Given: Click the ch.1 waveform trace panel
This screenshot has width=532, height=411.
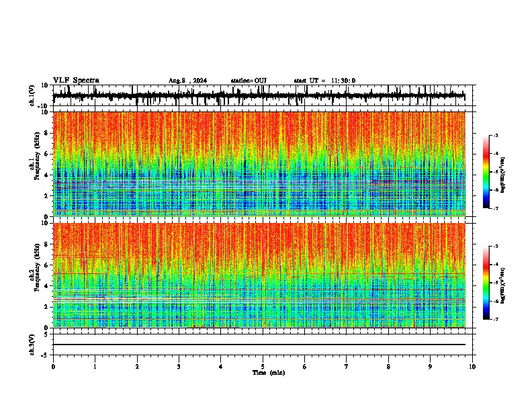Looking at the screenshot, I should click(x=262, y=95).
